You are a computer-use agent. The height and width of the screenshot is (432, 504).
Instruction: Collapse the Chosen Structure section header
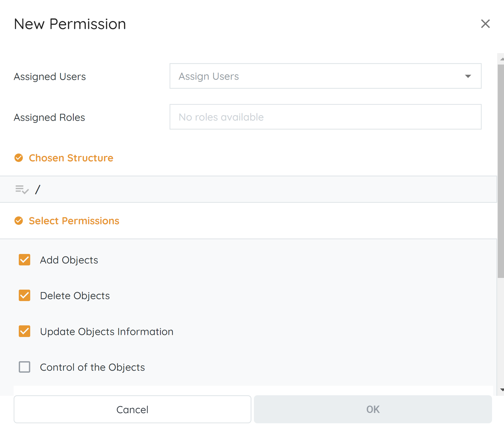point(71,158)
